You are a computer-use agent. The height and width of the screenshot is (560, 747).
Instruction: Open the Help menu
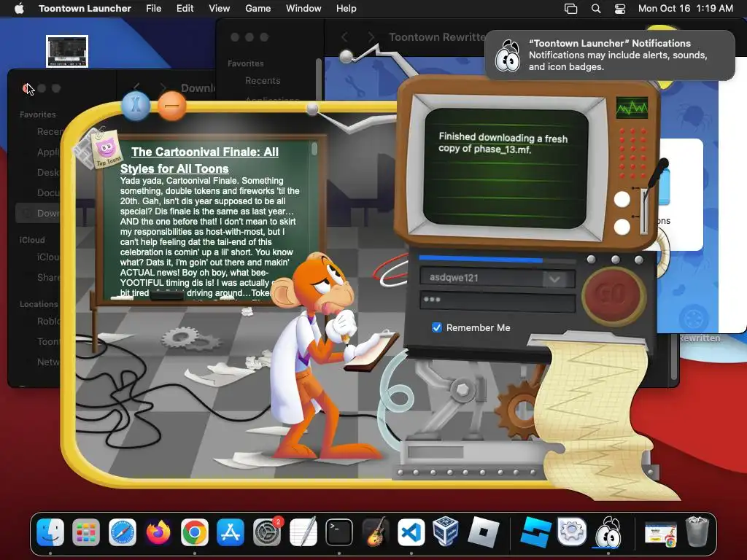pyautogui.click(x=346, y=9)
